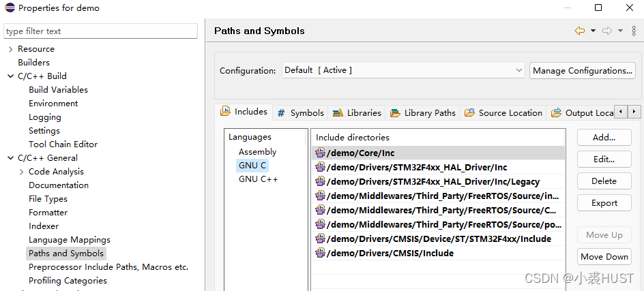Viewport: 644px width, 291px height.
Task: Switch to the Symbols tab
Action: pos(300,113)
